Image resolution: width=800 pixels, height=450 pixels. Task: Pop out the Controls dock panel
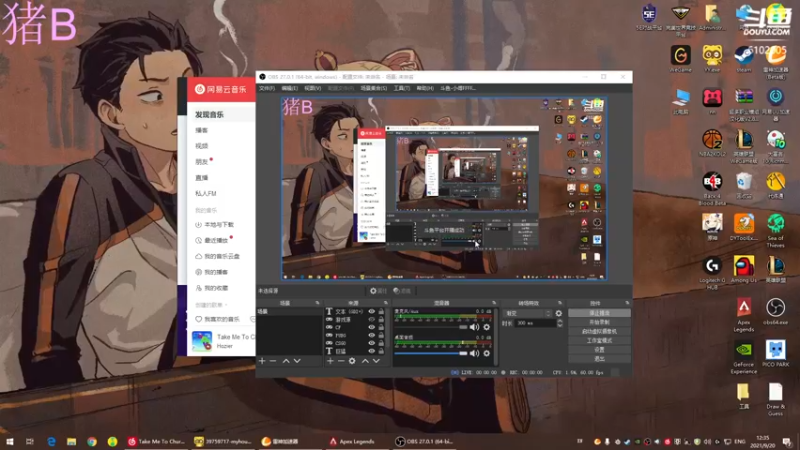coord(627,303)
